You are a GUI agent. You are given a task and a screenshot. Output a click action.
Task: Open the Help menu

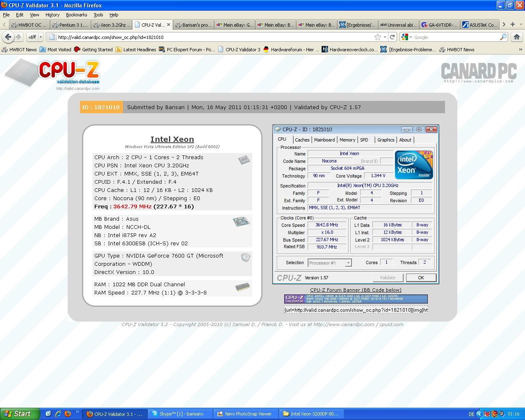point(114,15)
